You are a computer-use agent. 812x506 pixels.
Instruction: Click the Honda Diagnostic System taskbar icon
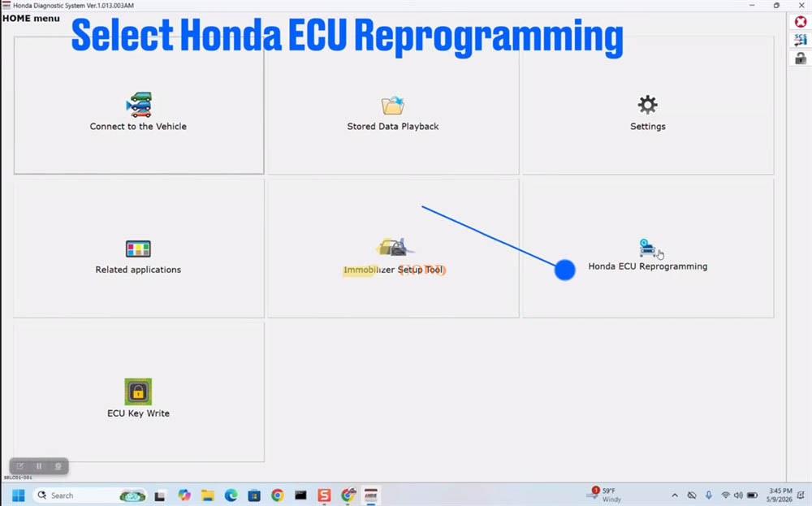click(x=371, y=495)
